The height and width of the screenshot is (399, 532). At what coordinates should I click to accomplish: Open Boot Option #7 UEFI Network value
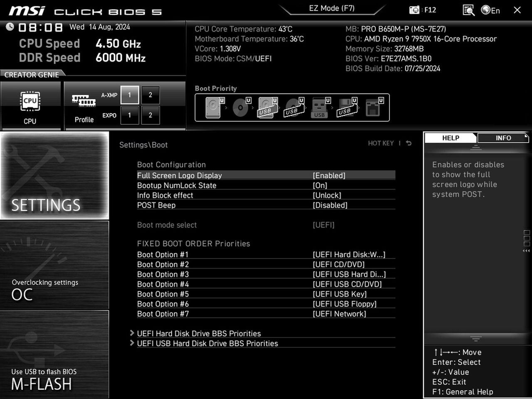(x=339, y=314)
